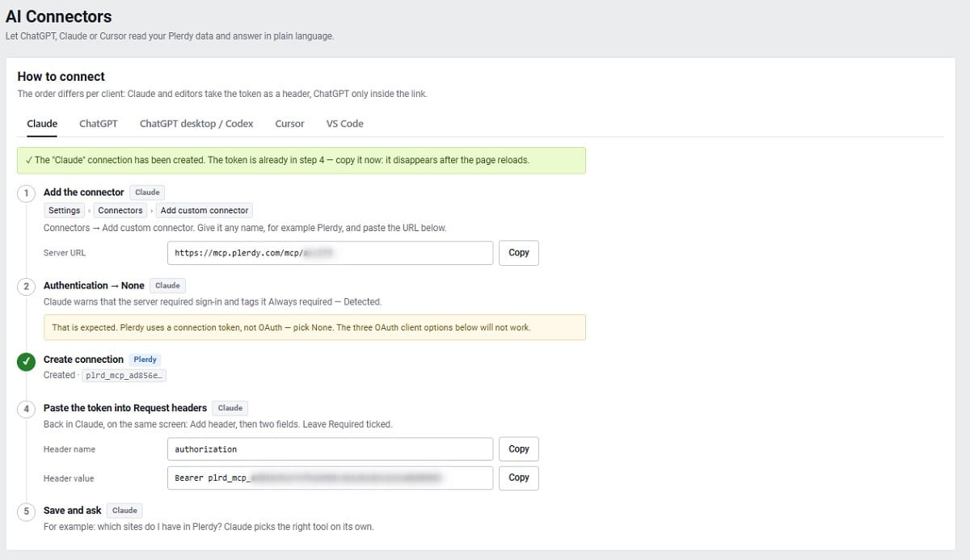Click the "How to connect" heading
This screenshot has height=560, width=970.
(x=61, y=77)
